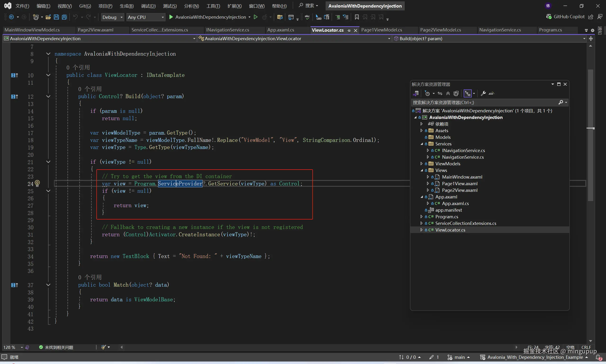Click Sync with Active Document icon
The width and height of the screenshot is (606, 364).
pos(440,93)
